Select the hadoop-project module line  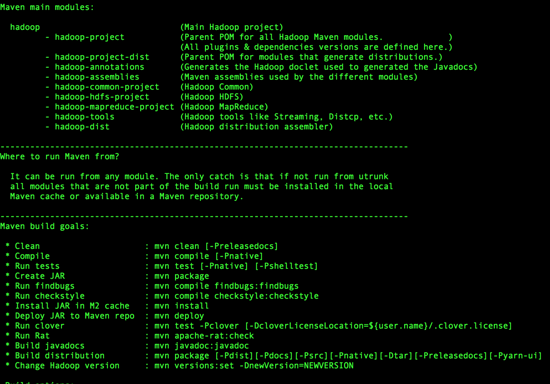click(89, 37)
